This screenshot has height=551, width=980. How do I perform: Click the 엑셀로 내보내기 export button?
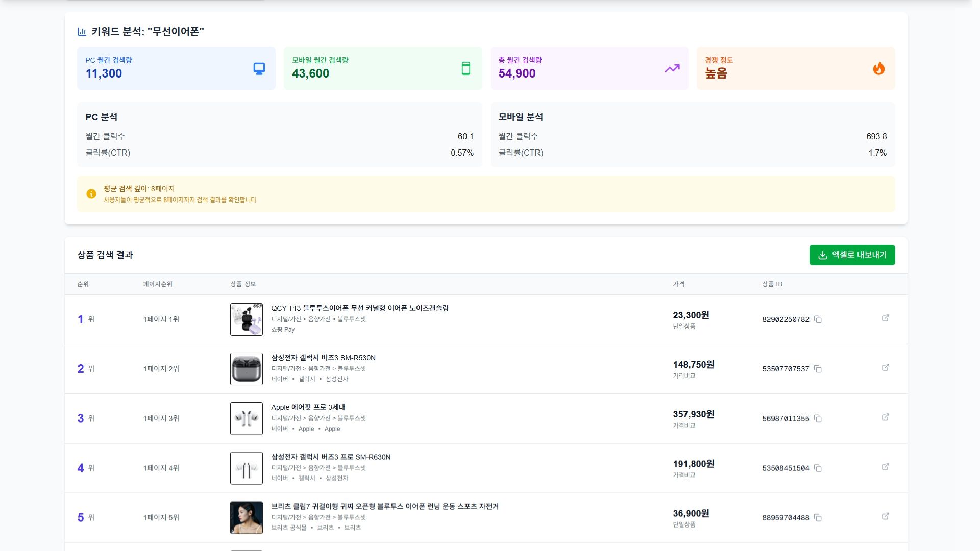[851, 255]
